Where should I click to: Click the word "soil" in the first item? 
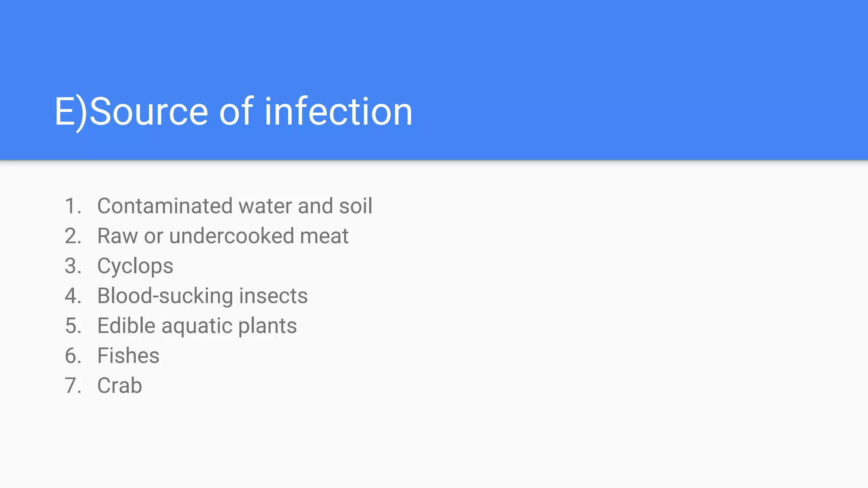tap(355, 206)
